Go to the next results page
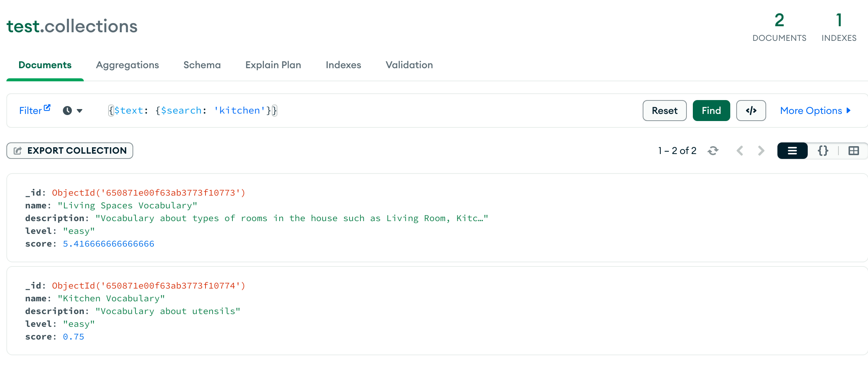 pos(761,151)
